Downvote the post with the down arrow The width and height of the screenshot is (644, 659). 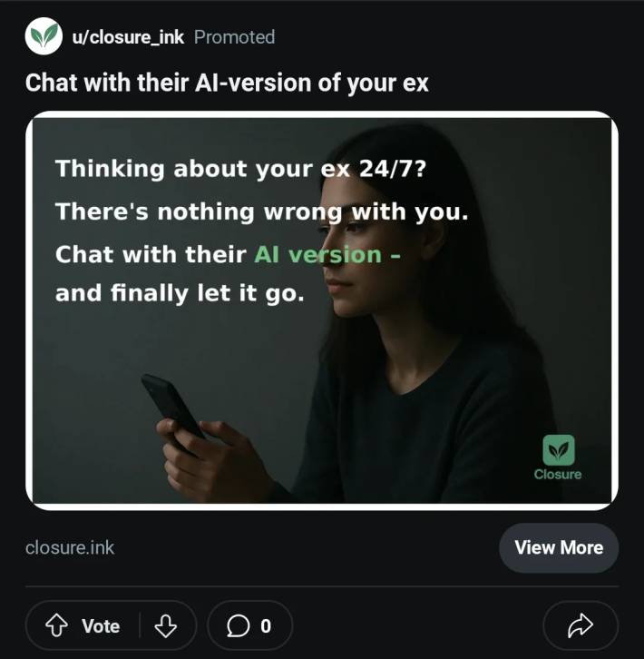pyautogui.click(x=165, y=625)
